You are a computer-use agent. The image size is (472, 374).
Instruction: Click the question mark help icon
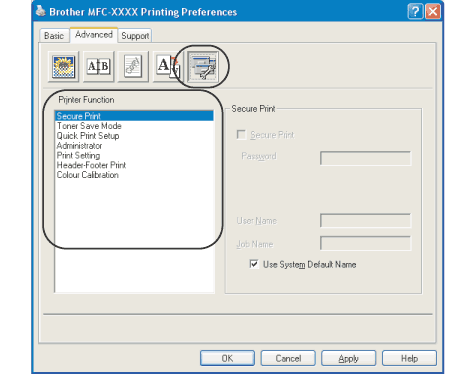point(415,12)
